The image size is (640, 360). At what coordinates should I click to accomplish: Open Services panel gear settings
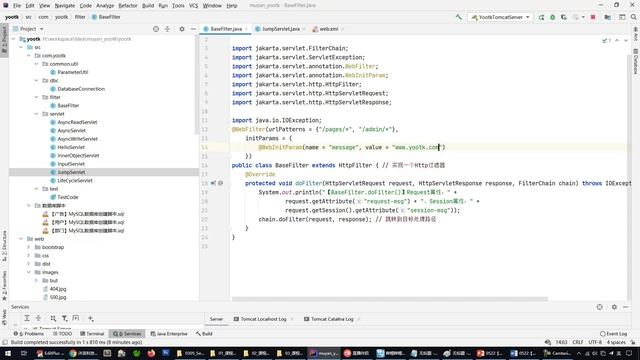point(614,307)
